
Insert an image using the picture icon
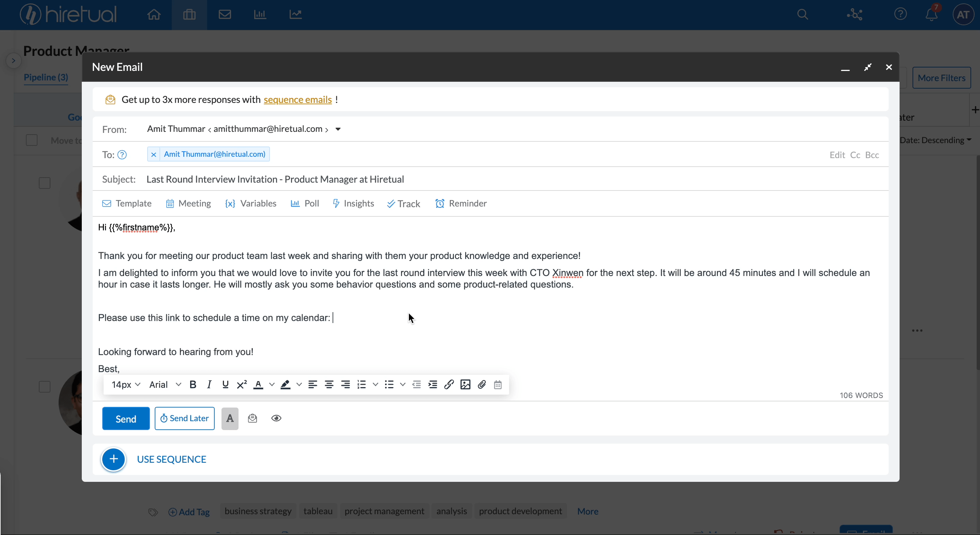point(465,384)
